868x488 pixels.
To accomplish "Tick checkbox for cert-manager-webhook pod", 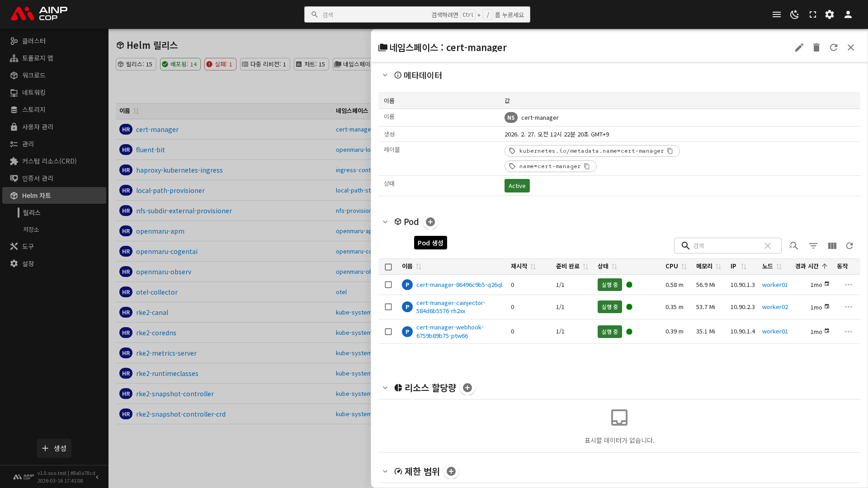I will [388, 332].
